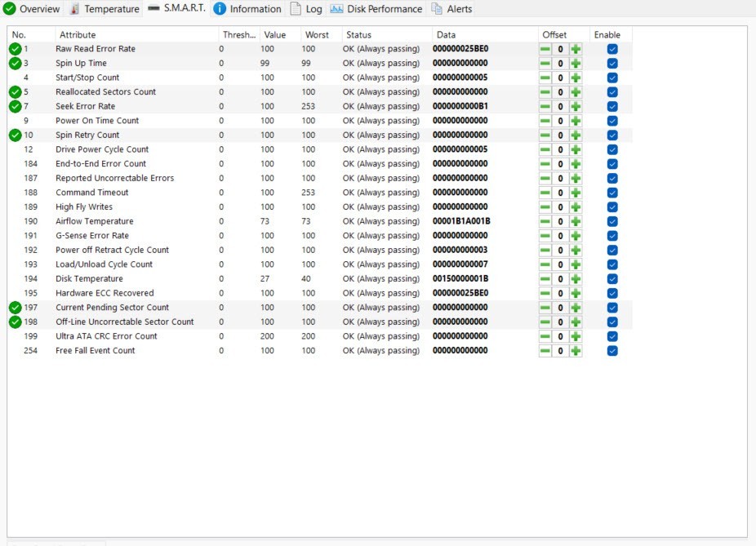Click the green minus for Raw Read Error Rate offset
Image resolution: width=756 pixels, height=546 pixels.
(x=545, y=49)
